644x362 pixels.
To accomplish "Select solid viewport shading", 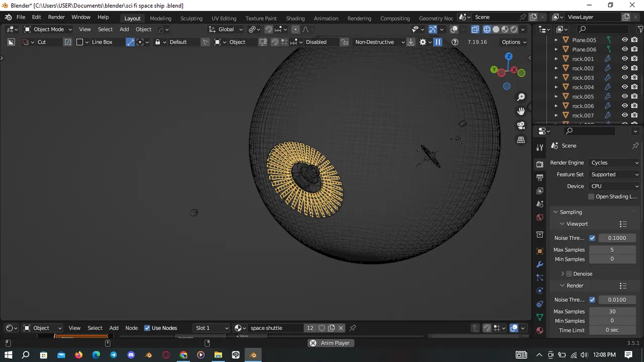I will (496, 29).
